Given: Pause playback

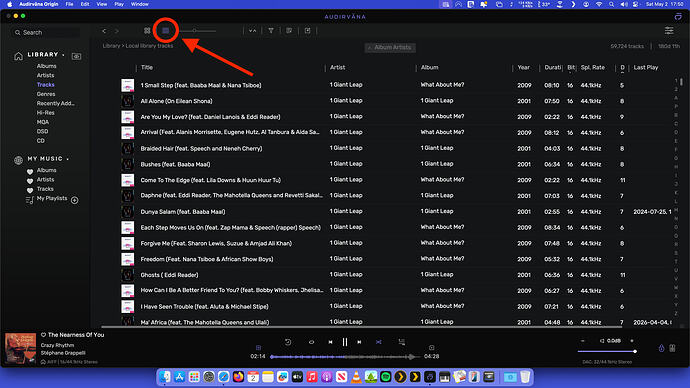Looking at the screenshot, I should coord(345,342).
